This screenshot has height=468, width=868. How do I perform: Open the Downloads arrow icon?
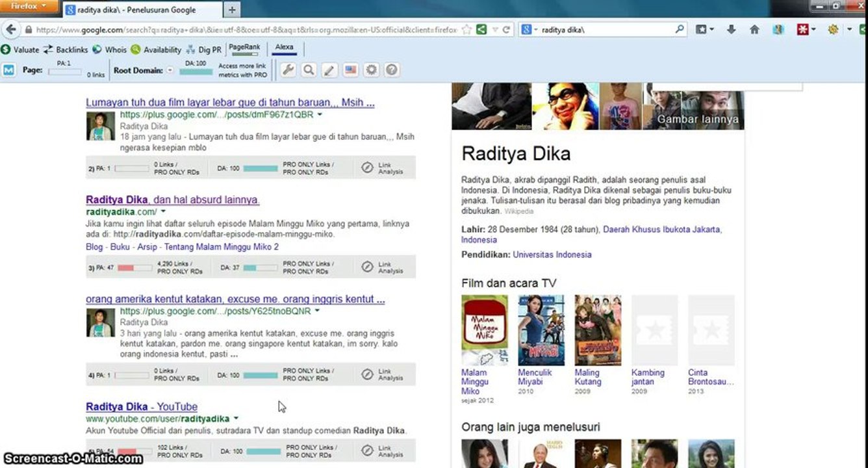pyautogui.click(x=732, y=30)
